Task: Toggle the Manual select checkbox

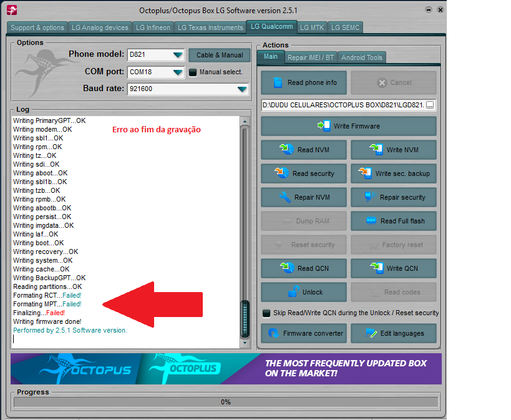Action: point(193,72)
